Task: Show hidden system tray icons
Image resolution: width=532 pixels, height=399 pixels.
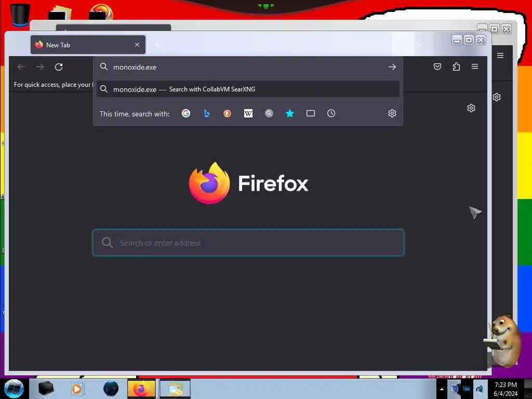Action: coord(442,389)
